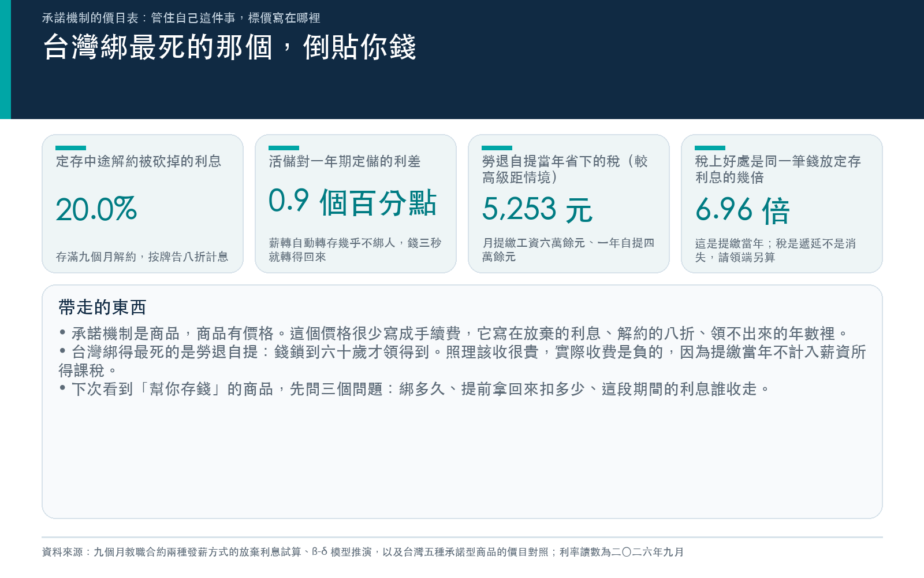The width and height of the screenshot is (924, 578).
Task: Select the value 0.9 個百分點
Action: pyautogui.click(x=353, y=202)
